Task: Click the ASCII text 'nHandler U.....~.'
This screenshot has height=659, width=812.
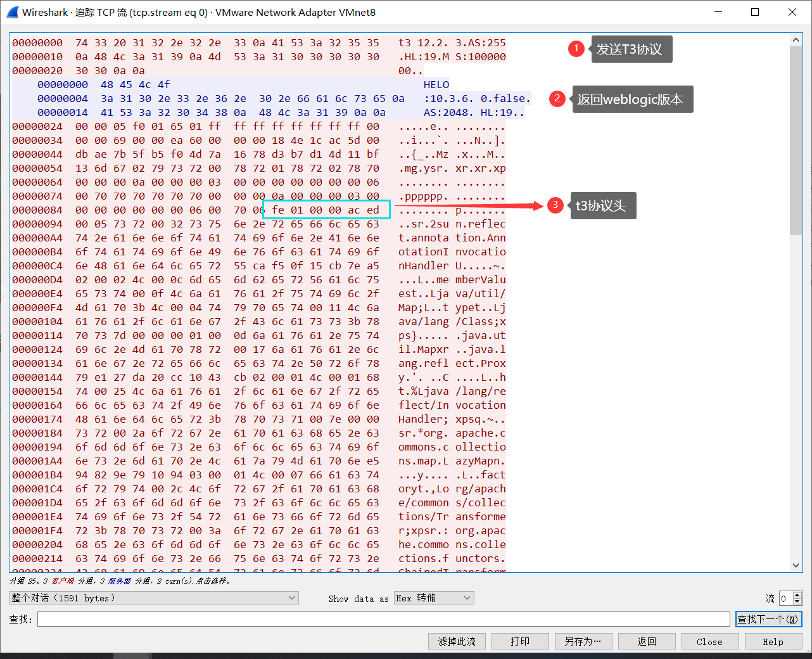Action: (x=452, y=266)
